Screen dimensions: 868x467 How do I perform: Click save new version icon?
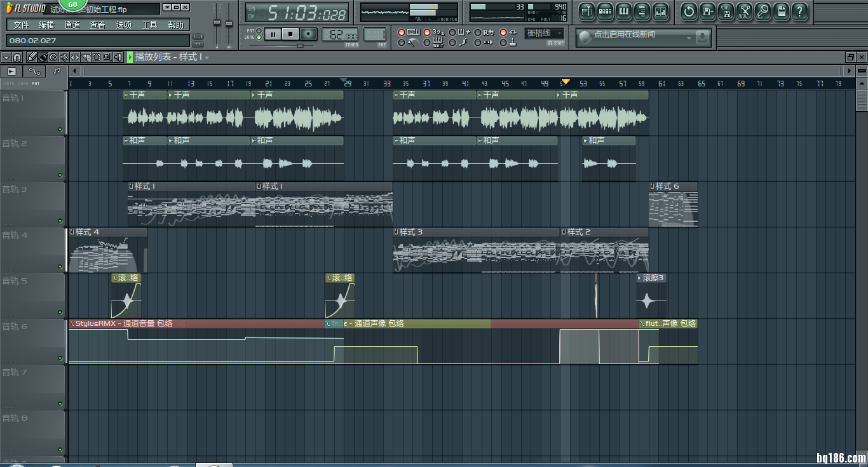(x=707, y=11)
